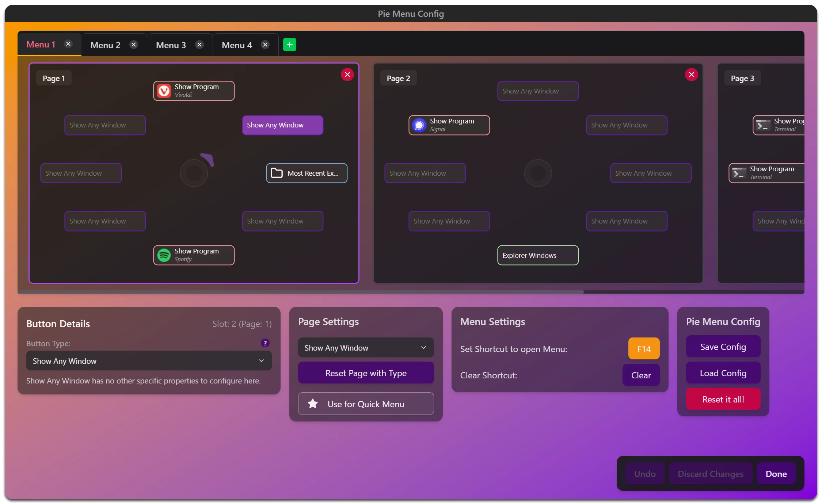Click the horizontal pages scrollbar
This screenshot has width=822, height=504.
pyautogui.click(x=301, y=292)
